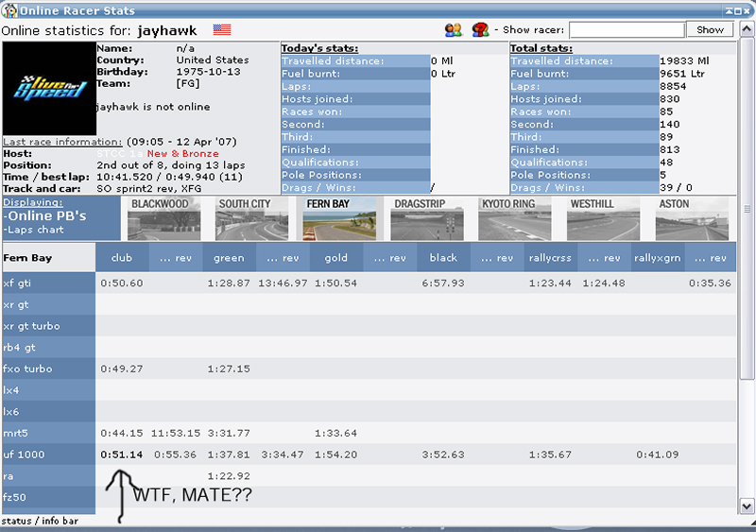Select the Fern Bay track thumbnail
The width and height of the screenshot is (756, 532).
(339, 218)
